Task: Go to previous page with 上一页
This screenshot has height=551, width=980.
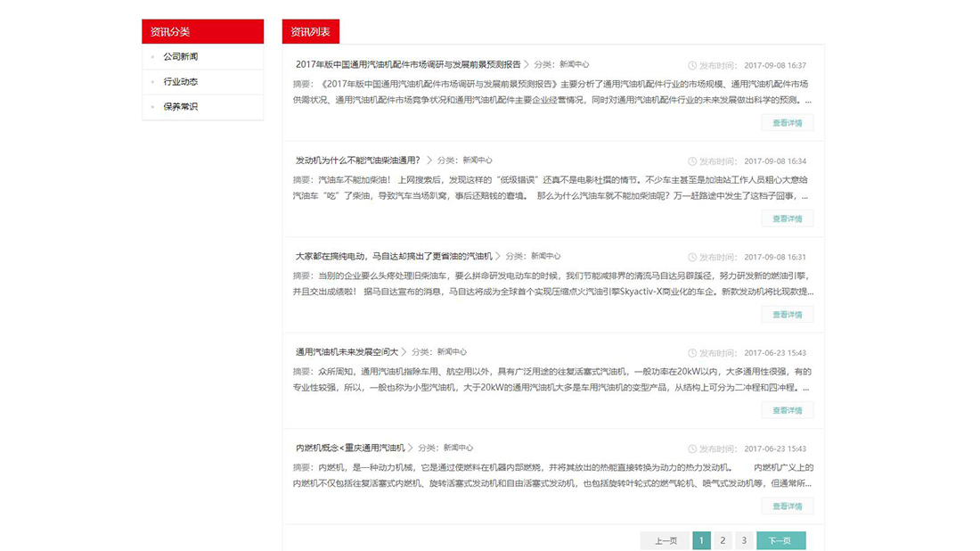Action: pyautogui.click(x=665, y=540)
